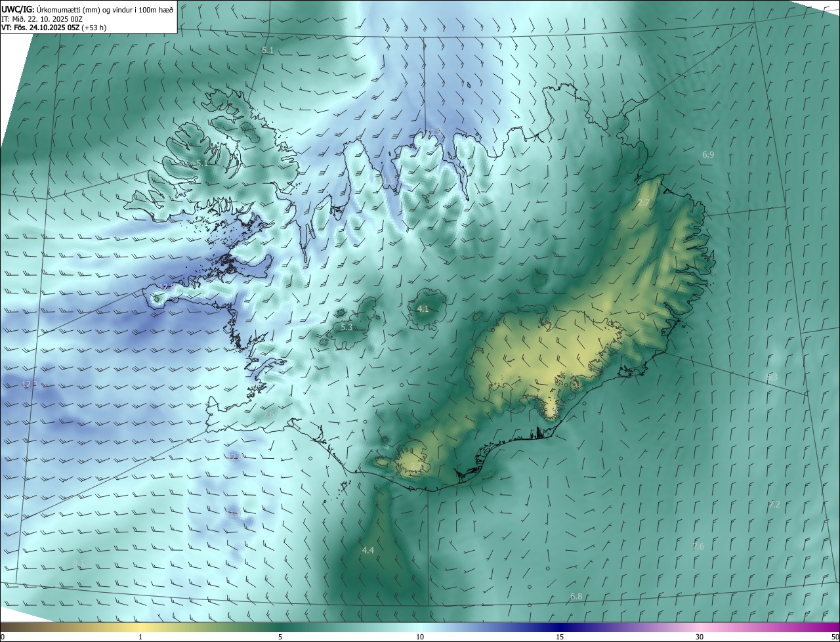Image resolution: width=840 pixels, height=642 pixels.
Task: Click the 7.2 value over the southeast sea
Action: [x=774, y=504]
